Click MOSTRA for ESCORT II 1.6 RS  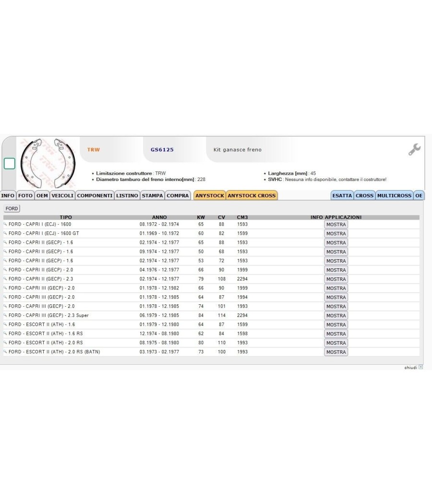[x=336, y=334]
